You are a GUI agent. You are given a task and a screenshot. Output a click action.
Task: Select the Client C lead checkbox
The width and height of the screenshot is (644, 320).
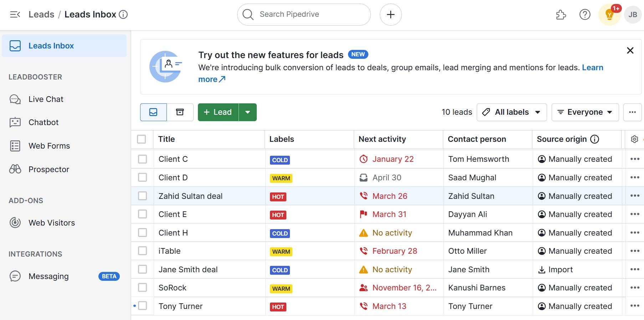143,159
